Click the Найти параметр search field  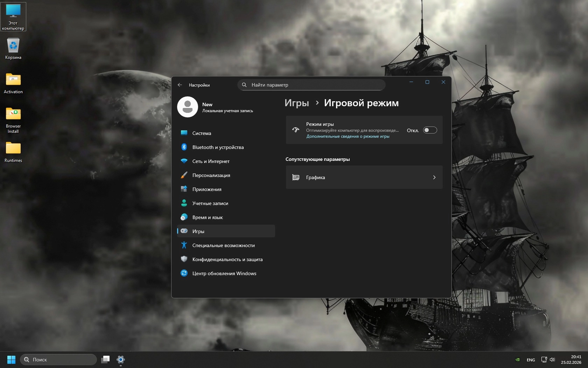pyautogui.click(x=311, y=85)
